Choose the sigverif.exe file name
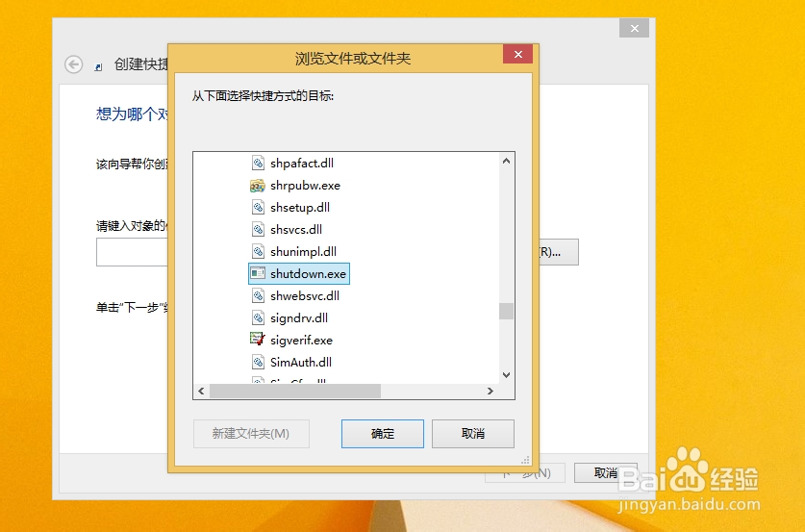805x532 pixels. pyautogui.click(x=301, y=340)
